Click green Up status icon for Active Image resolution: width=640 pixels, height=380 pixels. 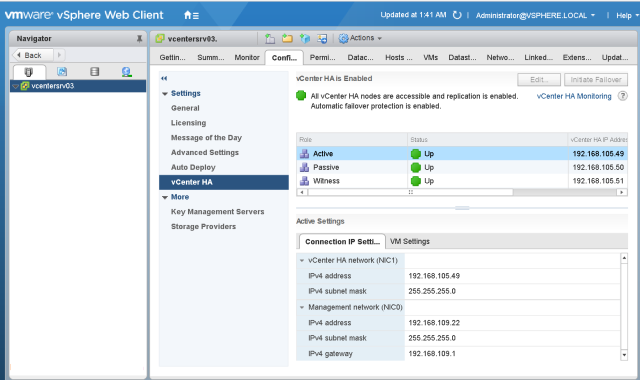pos(416,154)
